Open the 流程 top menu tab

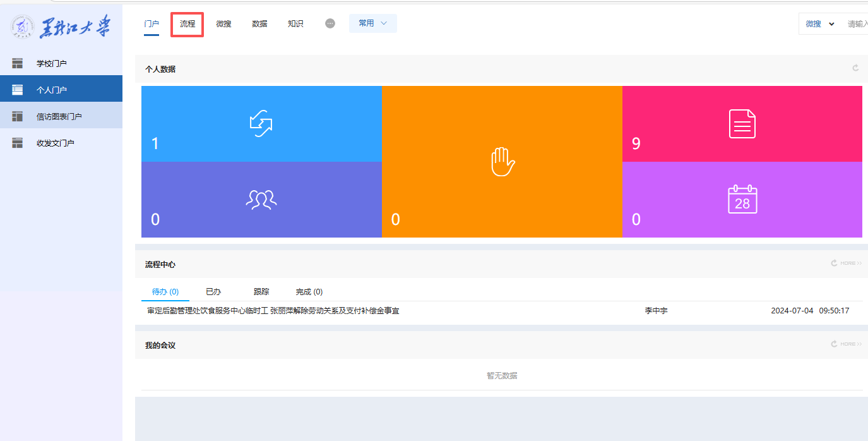point(187,24)
